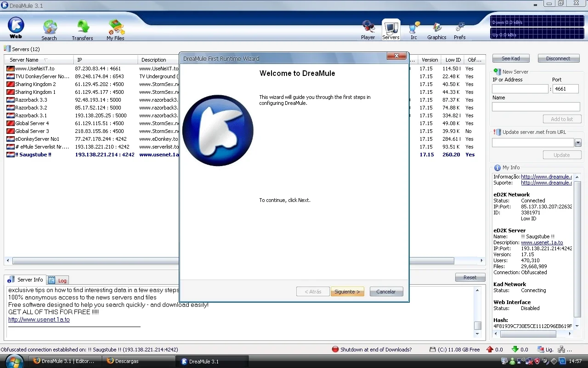588x368 pixels.
Task: Sort by Server Name column header
Action: pyautogui.click(x=39, y=60)
